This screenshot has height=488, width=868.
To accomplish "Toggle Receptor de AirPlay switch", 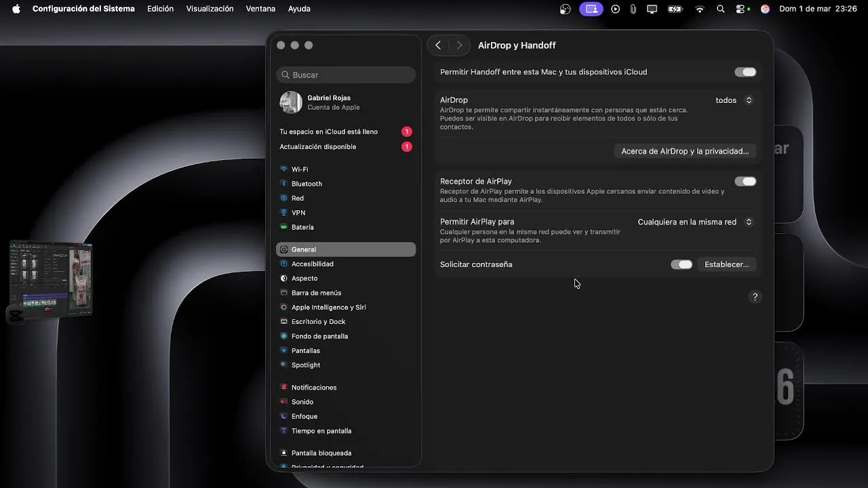I will pyautogui.click(x=745, y=181).
